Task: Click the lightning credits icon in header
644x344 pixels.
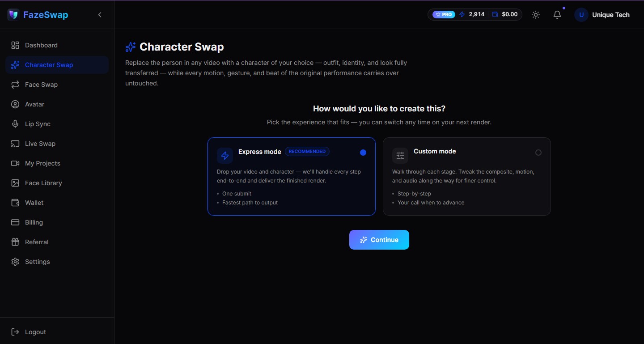Action: tap(462, 14)
